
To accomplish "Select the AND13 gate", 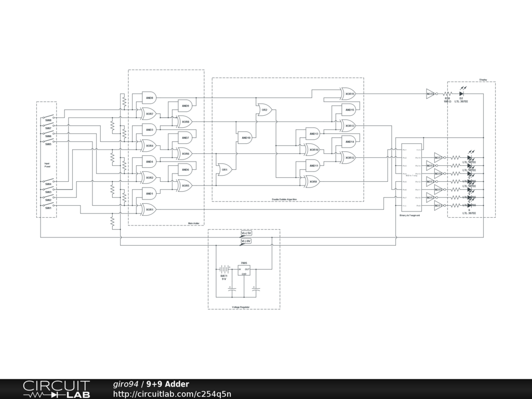I will (x=313, y=134).
